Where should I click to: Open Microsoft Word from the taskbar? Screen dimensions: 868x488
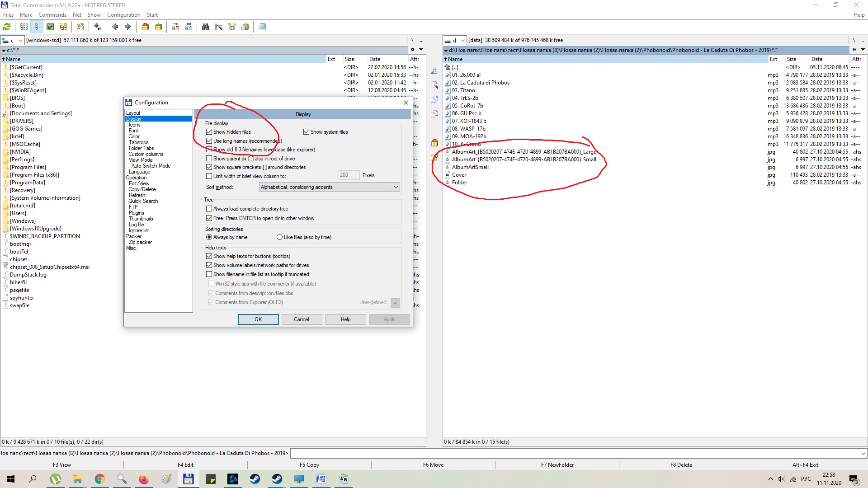321,479
